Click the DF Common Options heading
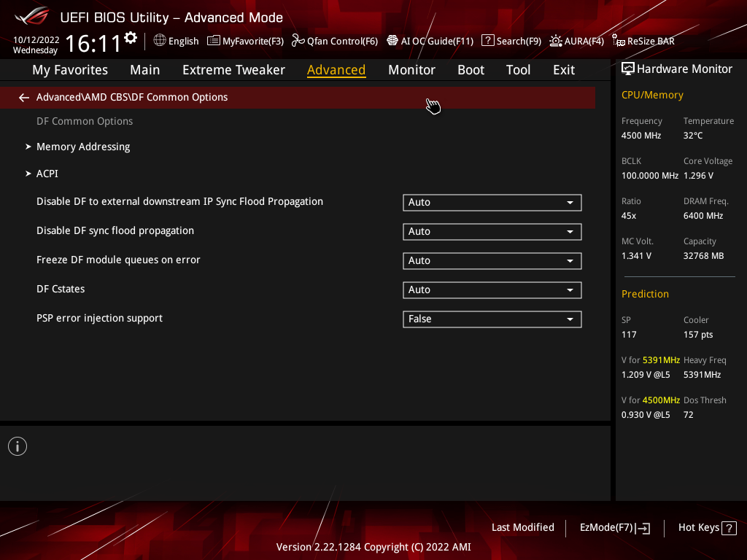The height and width of the screenshot is (560, 747). (x=85, y=122)
